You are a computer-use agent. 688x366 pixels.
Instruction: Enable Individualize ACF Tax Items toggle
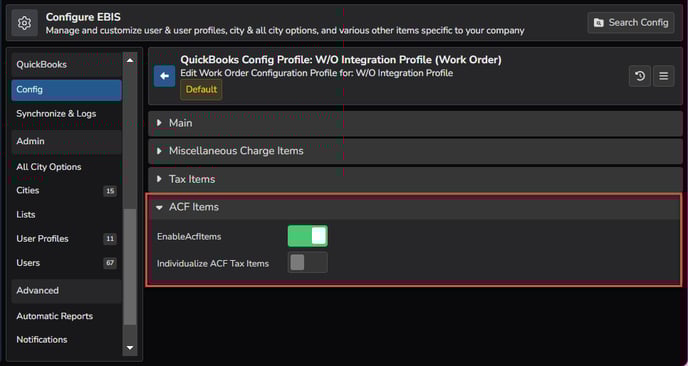[x=308, y=262]
